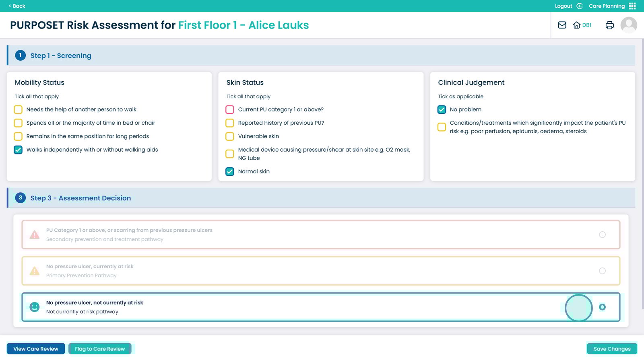Click the Step 3 number badge

click(x=20, y=198)
